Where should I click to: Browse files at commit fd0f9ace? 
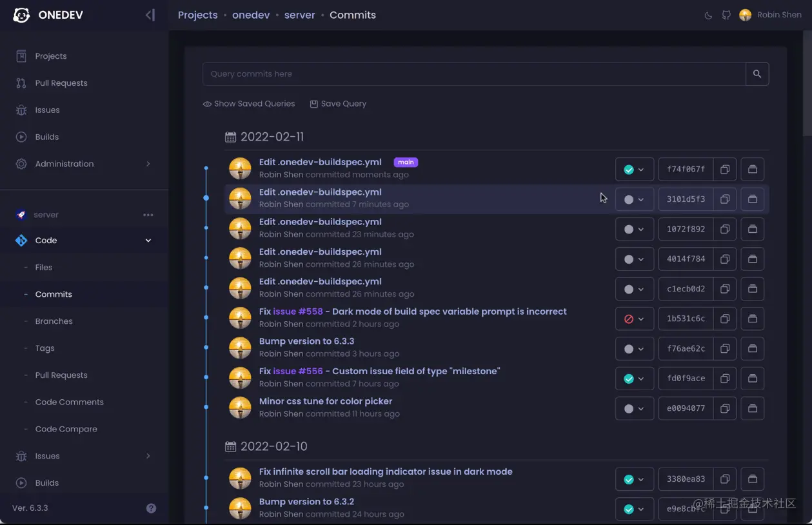tap(753, 379)
